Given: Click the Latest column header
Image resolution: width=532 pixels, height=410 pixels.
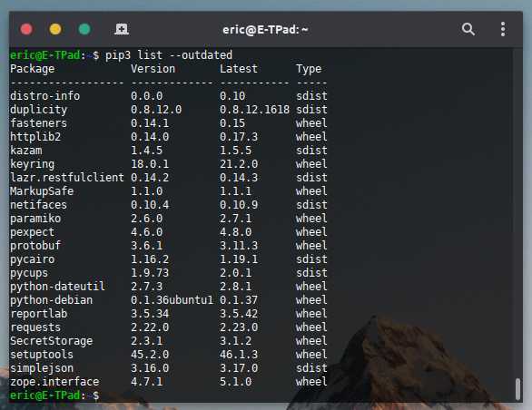Looking at the screenshot, I should pos(239,69).
